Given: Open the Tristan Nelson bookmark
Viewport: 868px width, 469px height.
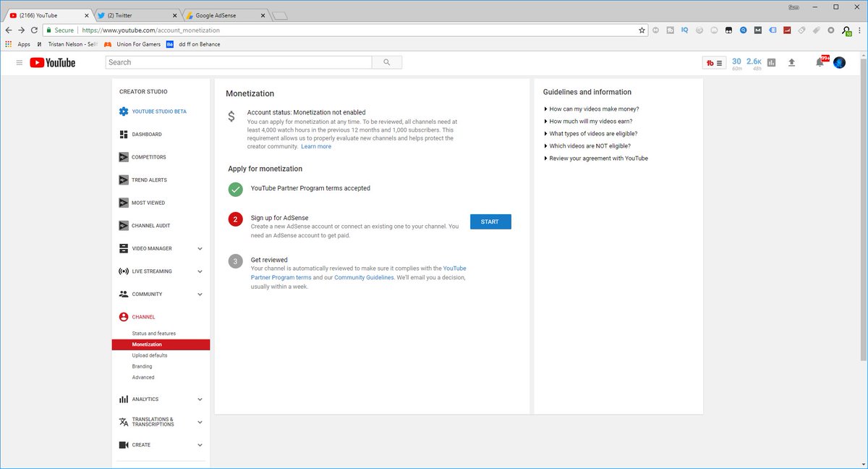Looking at the screenshot, I should [67, 44].
